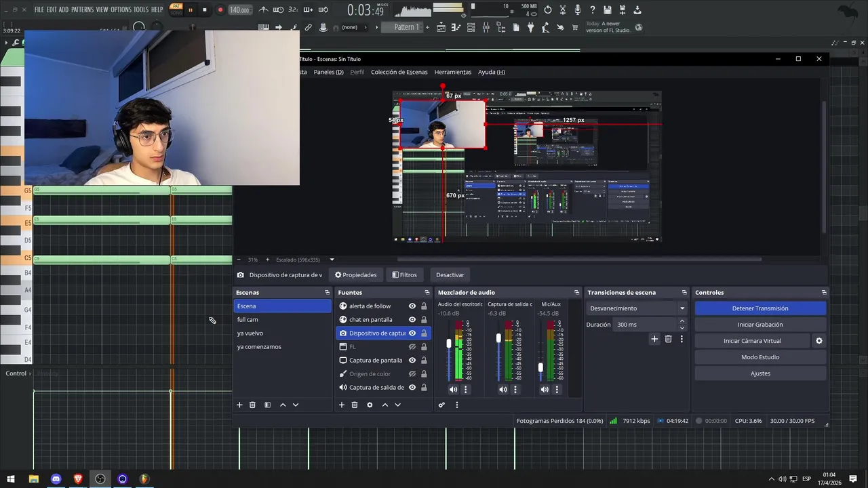868x488 pixels.
Task: Stop playback in FL Studio
Action: 205,9
